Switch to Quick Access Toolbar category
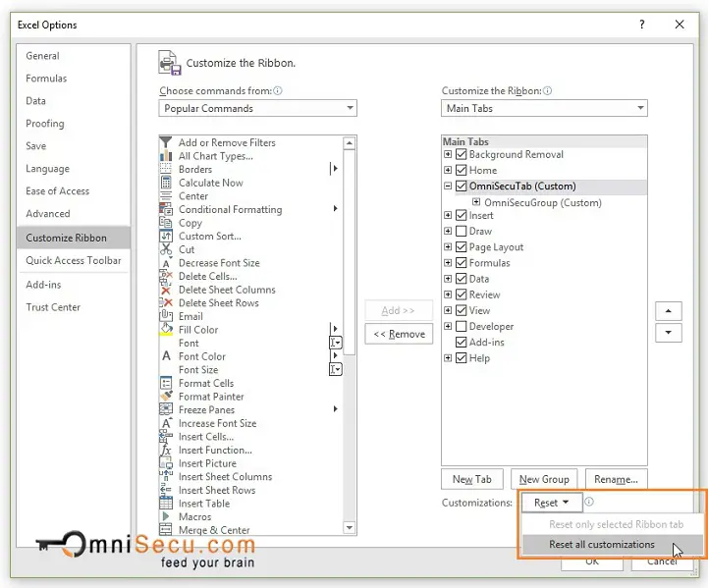Viewport: 708px width, 588px height. (74, 260)
